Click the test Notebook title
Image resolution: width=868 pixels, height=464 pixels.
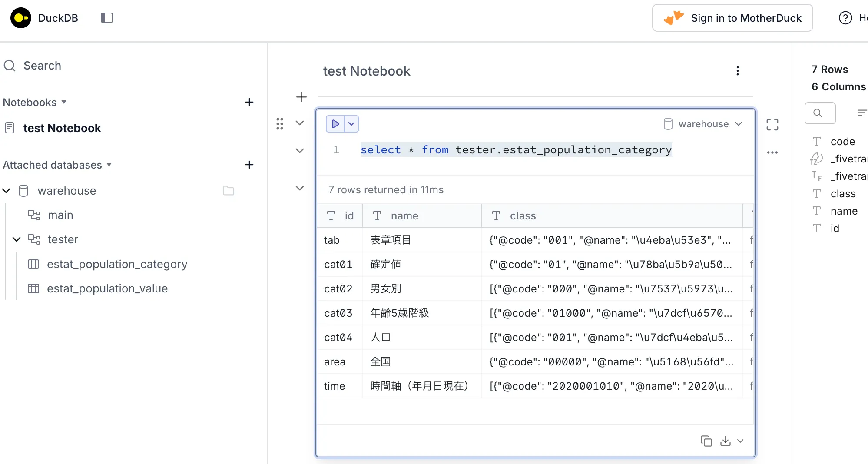pos(367,71)
